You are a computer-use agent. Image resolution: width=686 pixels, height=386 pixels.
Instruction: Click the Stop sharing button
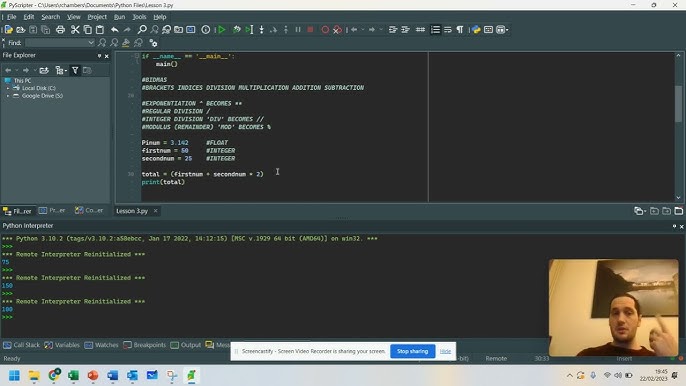412,351
